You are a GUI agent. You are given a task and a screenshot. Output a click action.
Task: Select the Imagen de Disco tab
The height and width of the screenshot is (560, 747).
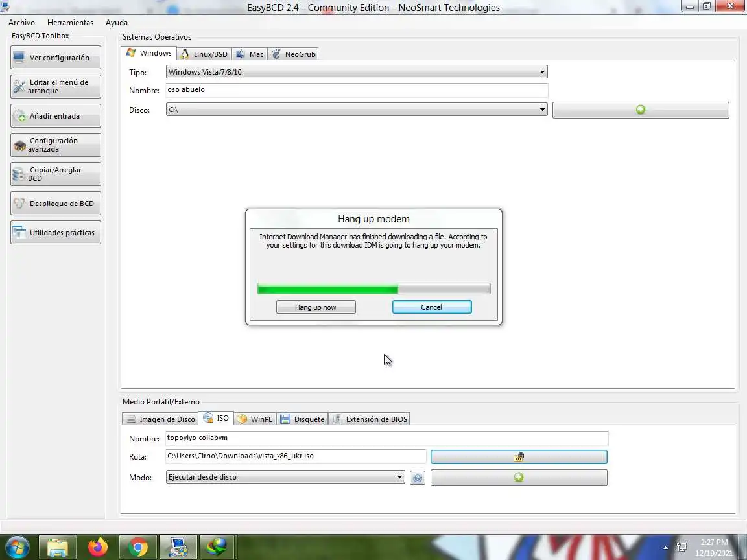coord(160,419)
